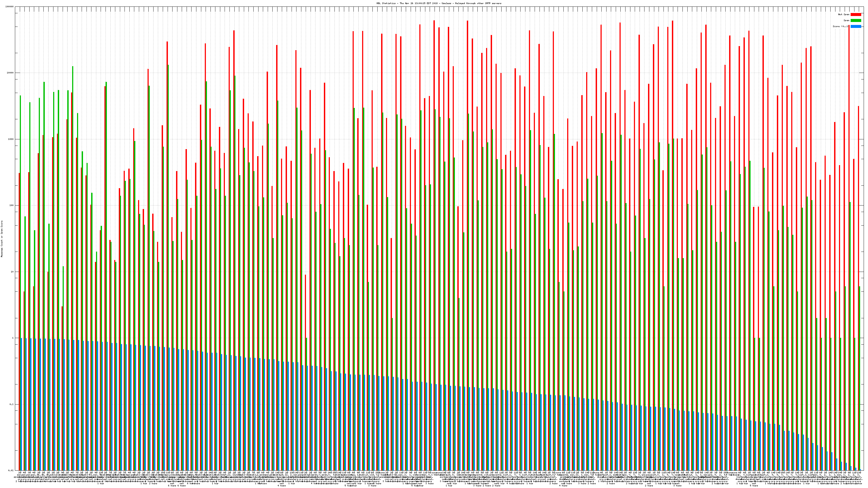This screenshot has width=868, height=488.
Task: Click the 10 y-axis tick label
Action: click(x=12, y=272)
